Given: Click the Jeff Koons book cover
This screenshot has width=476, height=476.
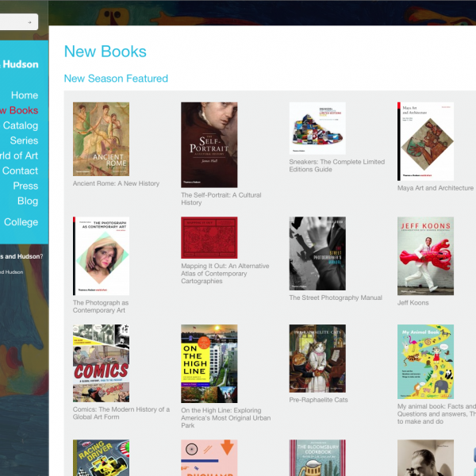Looking at the screenshot, I should click(425, 255).
